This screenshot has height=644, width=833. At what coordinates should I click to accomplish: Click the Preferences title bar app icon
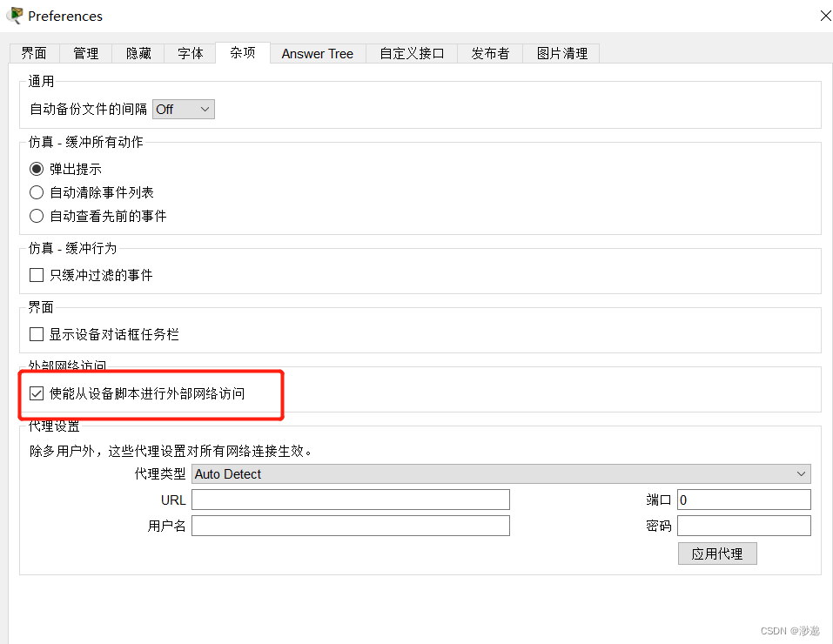(x=15, y=16)
